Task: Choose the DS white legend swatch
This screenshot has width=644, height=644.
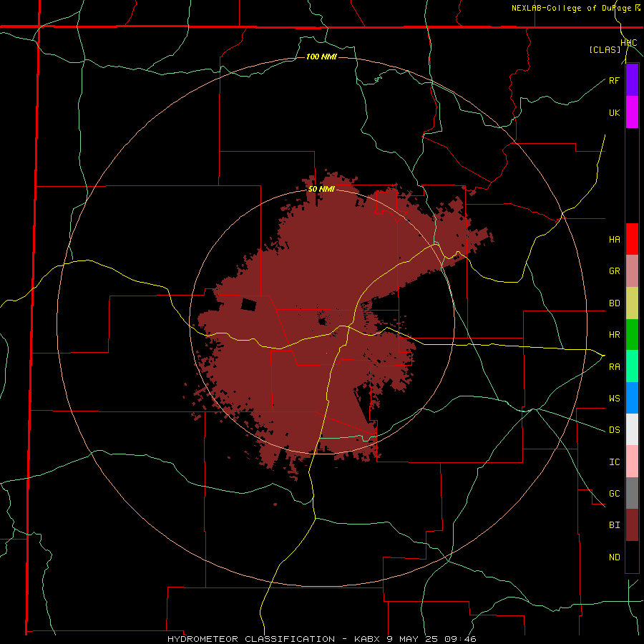Action: [632, 429]
